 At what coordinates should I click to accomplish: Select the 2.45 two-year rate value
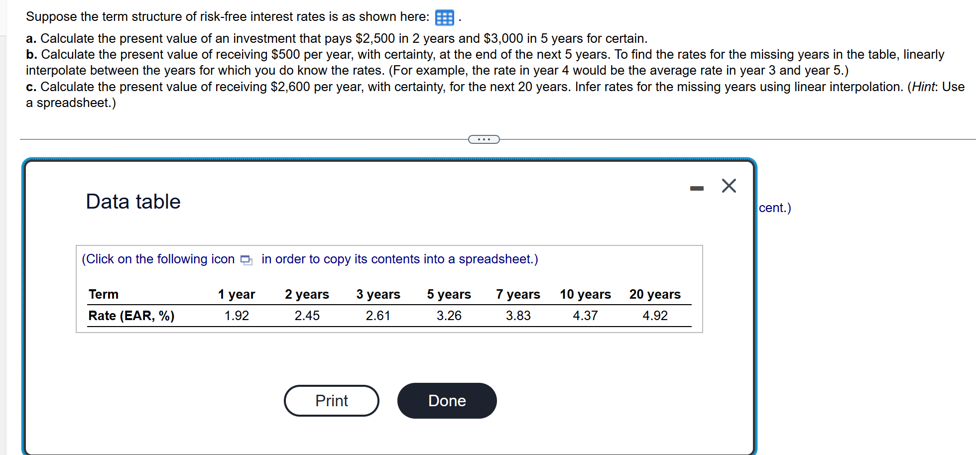(307, 315)
